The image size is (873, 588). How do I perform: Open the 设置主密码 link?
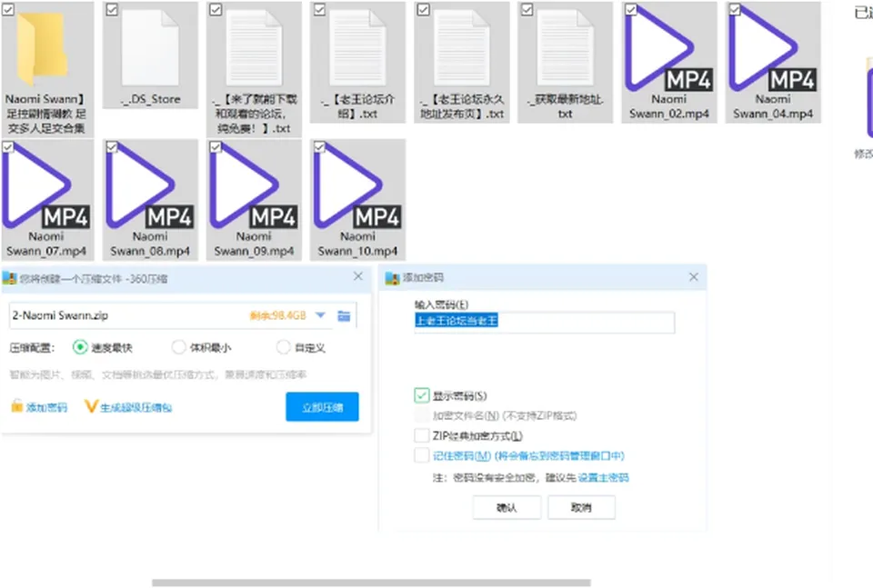[604, 477]
